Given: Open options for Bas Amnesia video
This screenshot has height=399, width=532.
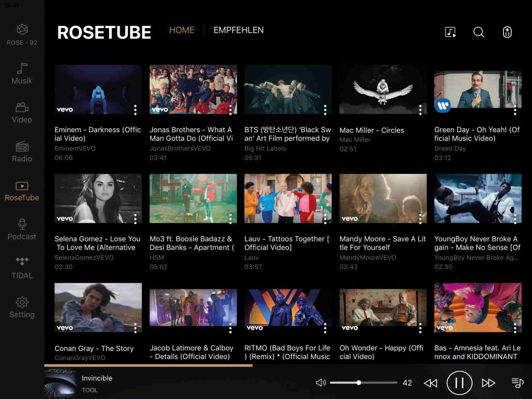Looking at the screenshot, I should coord(515,328).
